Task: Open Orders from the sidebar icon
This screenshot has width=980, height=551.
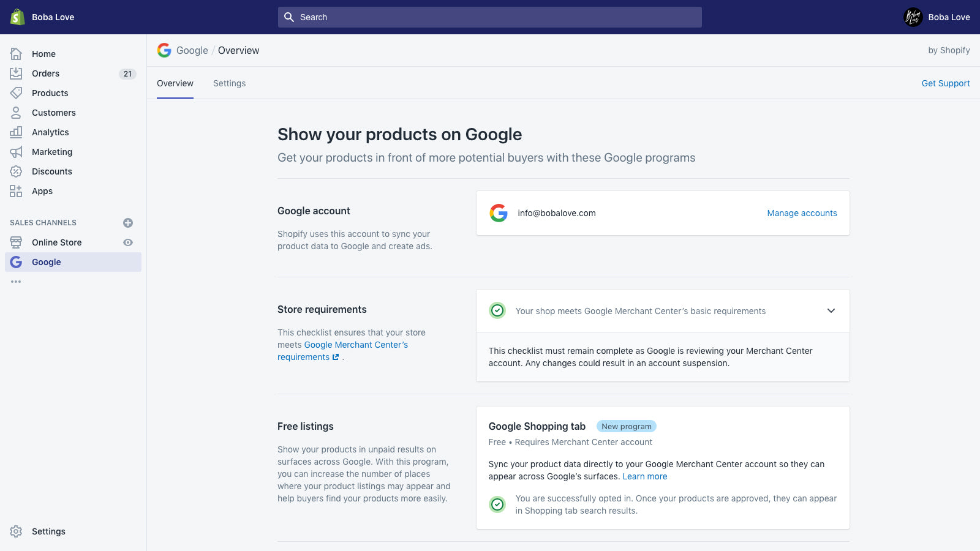Action: 16,73
